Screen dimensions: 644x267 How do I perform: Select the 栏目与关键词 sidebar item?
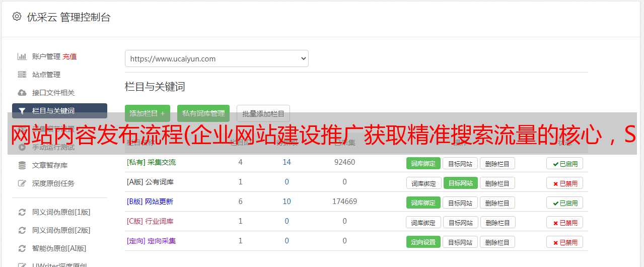[59, 111]
